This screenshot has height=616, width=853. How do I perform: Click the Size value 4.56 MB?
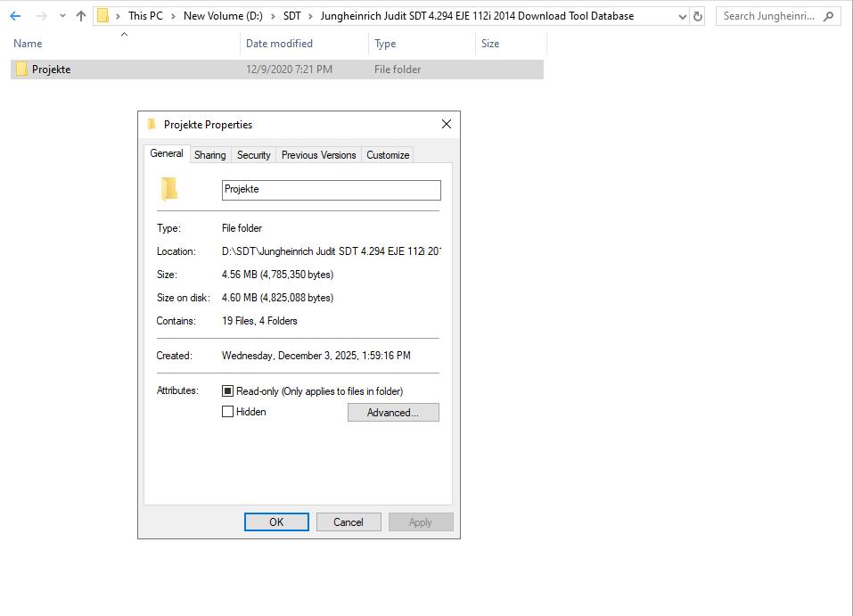click(277, 275)
